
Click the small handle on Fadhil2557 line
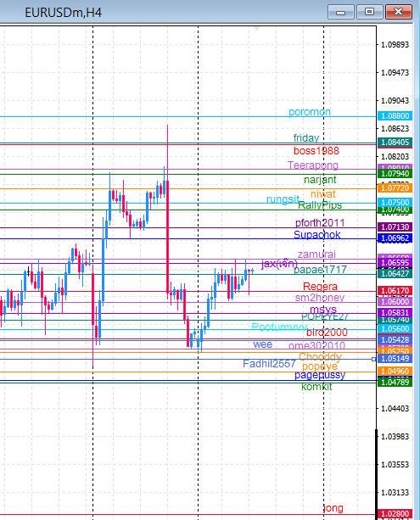tap(374, 359)
